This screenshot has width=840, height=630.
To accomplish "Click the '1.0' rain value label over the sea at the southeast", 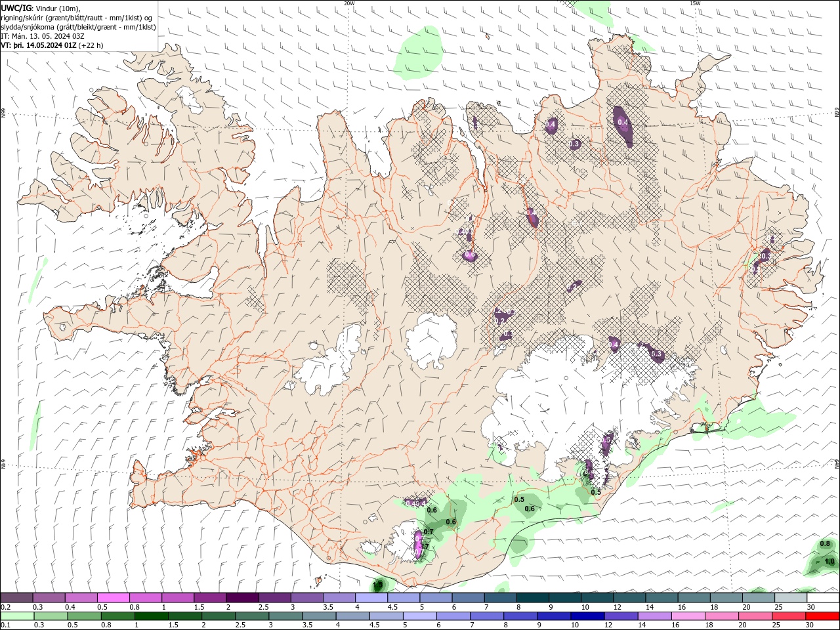I will tap(829, 562).
